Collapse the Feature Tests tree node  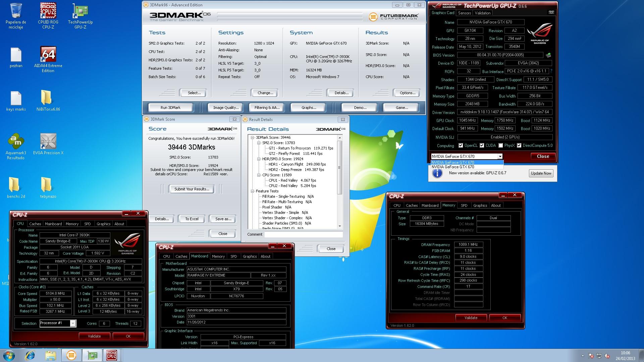click(252, 191)
